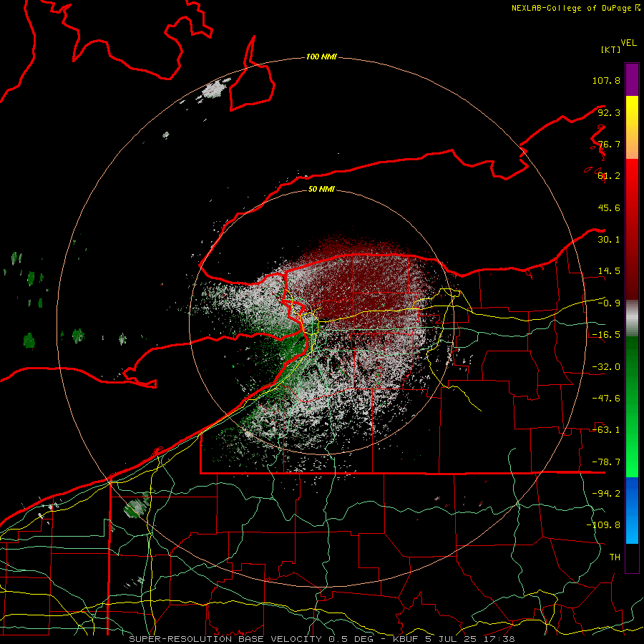
Task: Click the -78.7 legend value
Action: (606, 462)
